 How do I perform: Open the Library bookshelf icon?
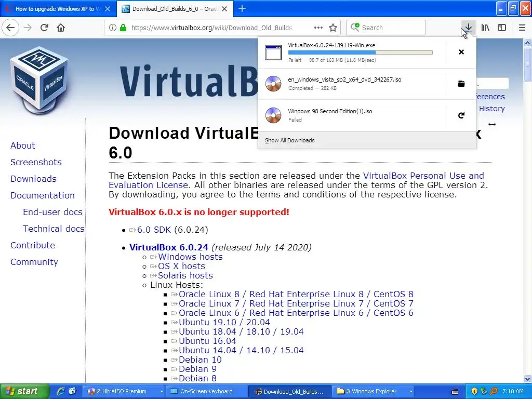(485, 28)
